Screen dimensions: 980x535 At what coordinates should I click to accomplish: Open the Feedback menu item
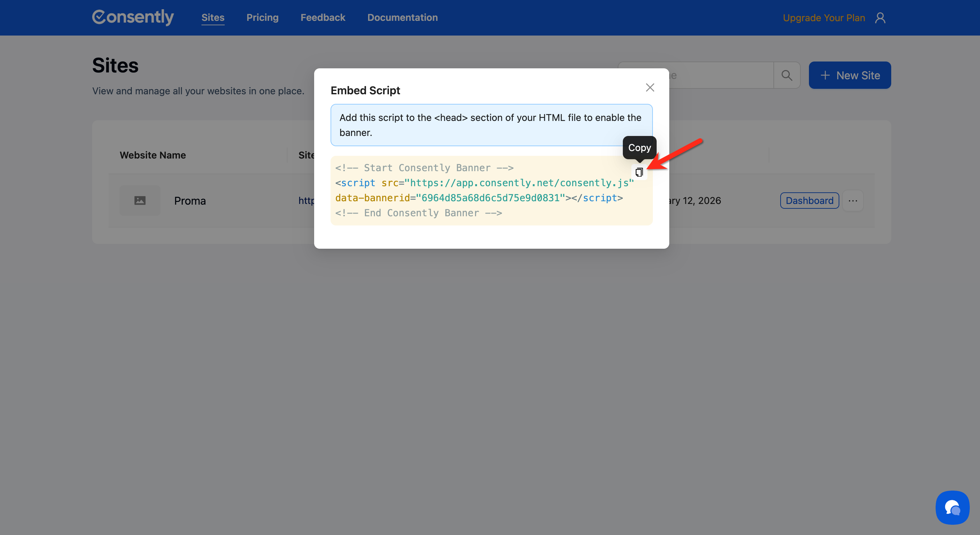pyautogui.click(x=323, y=17)
